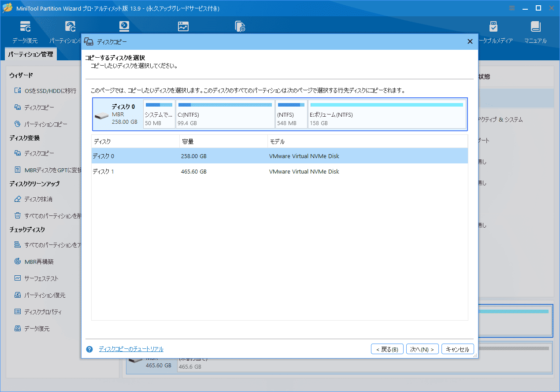Select the MBRディスクをGPTに変換 sidebar item
560x392 pixels.
48,170
